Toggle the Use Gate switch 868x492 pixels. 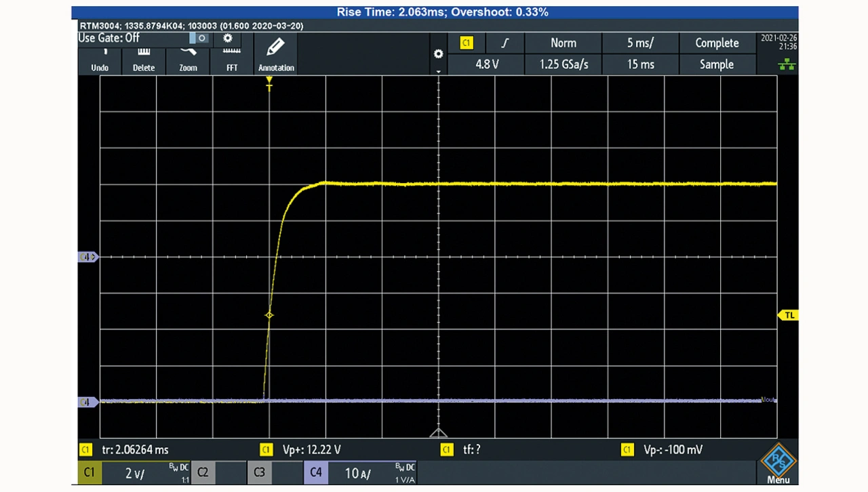click(198, 39)
